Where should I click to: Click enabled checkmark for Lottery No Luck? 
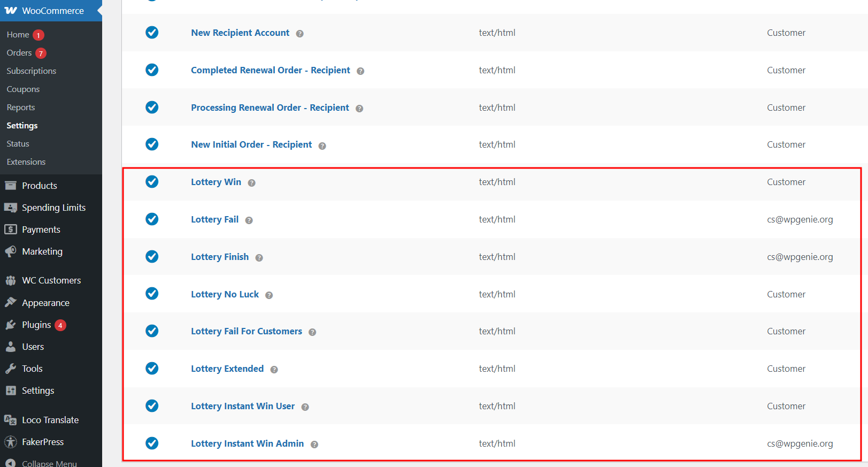pos(152,294)
